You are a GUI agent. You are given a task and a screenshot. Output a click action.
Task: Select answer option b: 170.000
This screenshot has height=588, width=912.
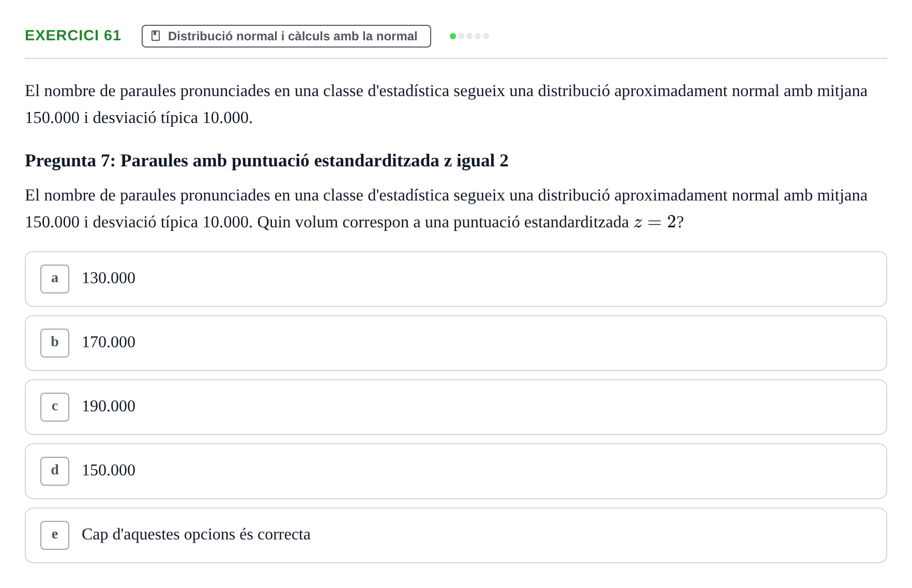[x=456, y=343]
